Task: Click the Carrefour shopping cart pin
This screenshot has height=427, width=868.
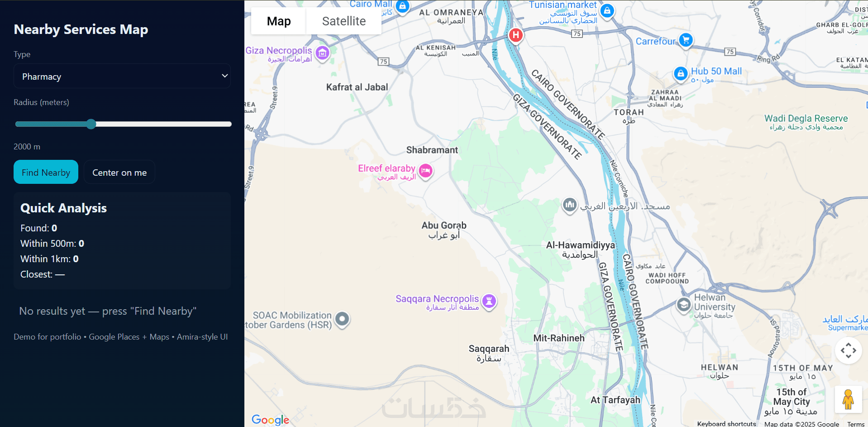Action: pyautogui.click(x=686, y=40)
